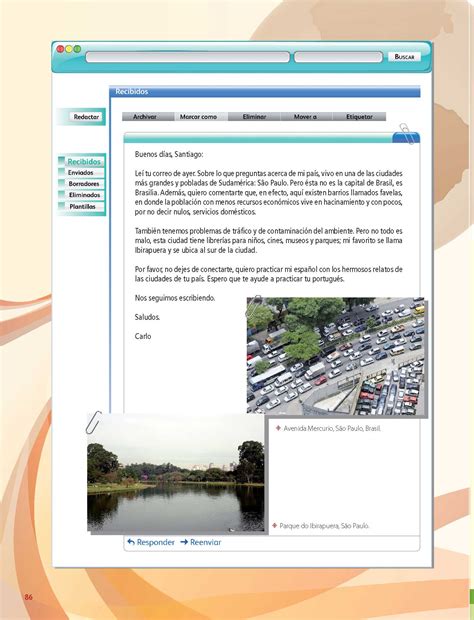The image size is (474, 620).
Task: Open the Borradores folder
Action: pyautogui.click(x=84, y=184)
